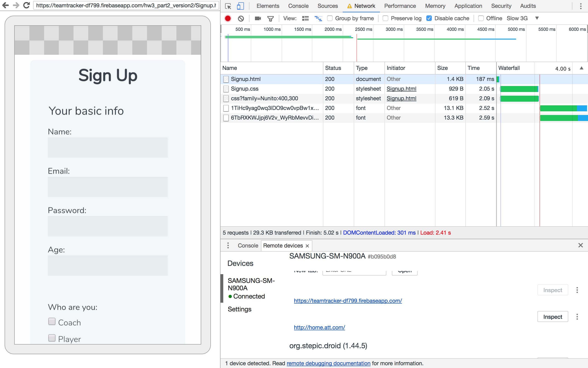Click the Network tab warning icon
This screenshot has height=368, width=588.
pyautogui.click(x=349, y=6)
